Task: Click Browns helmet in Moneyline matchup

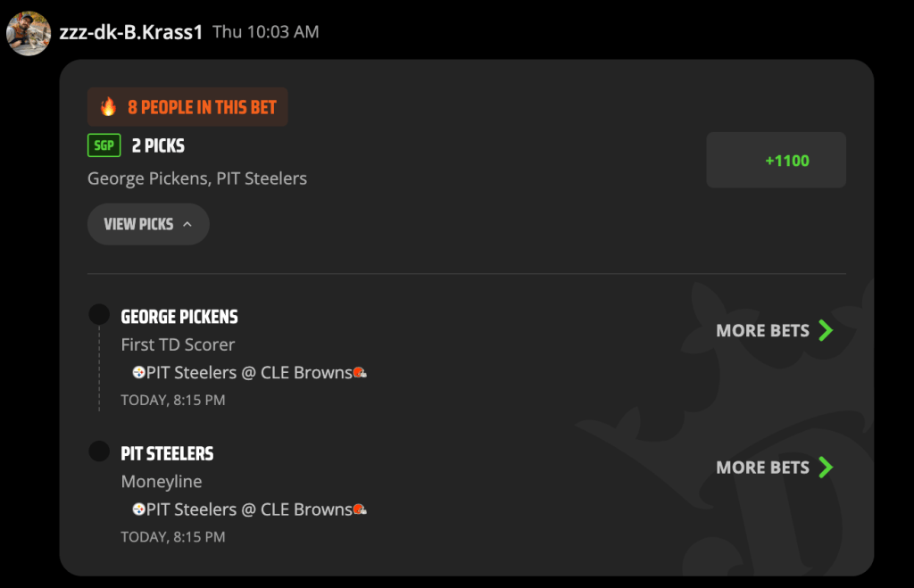Action: 361,509
